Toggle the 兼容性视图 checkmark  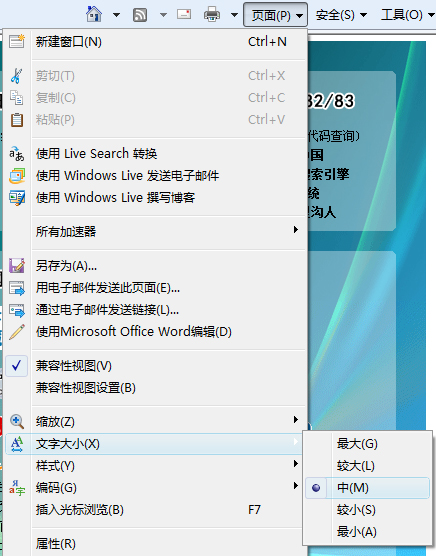(x=17, y=366)
